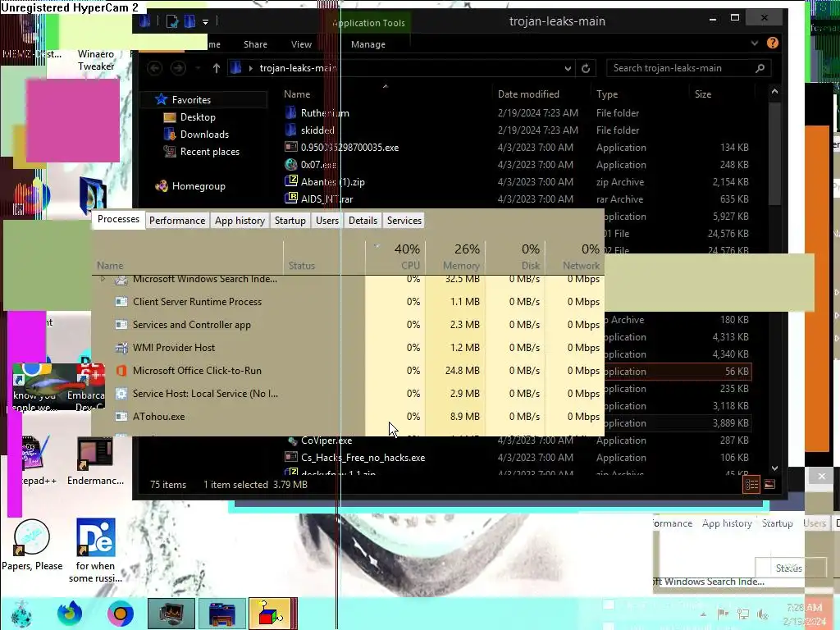
Task: Switch to the Performance tab in Task Manager
Action: coord(177,220)
